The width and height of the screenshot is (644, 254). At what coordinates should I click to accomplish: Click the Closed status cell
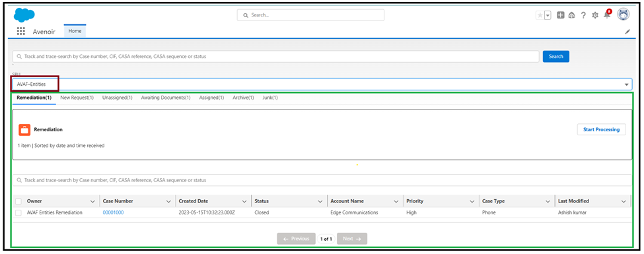(262, 212)
